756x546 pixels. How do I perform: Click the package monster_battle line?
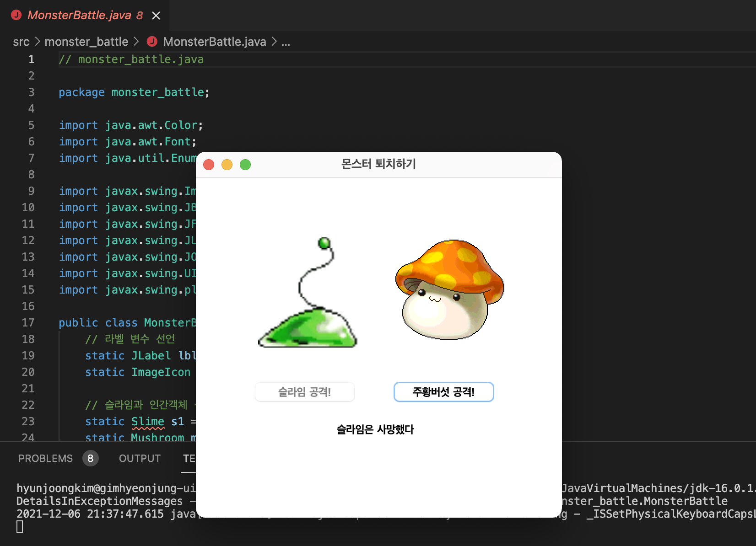134,92
